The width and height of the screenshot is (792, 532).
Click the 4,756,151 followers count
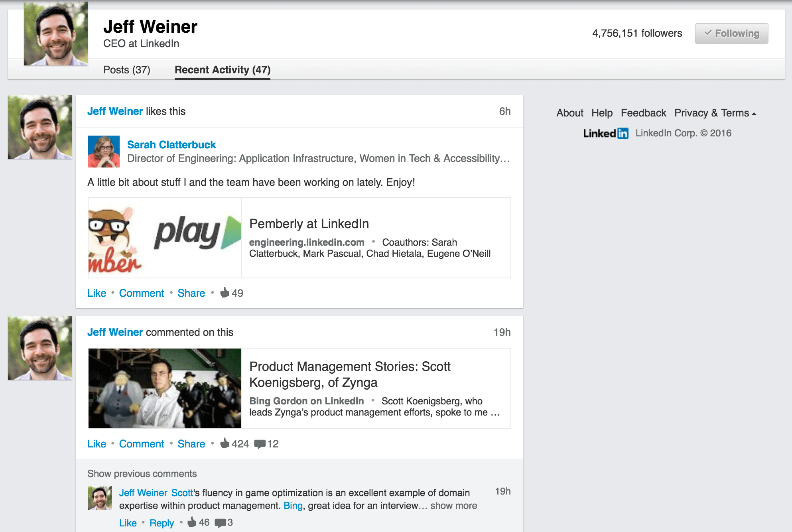[x=637, y=33]
